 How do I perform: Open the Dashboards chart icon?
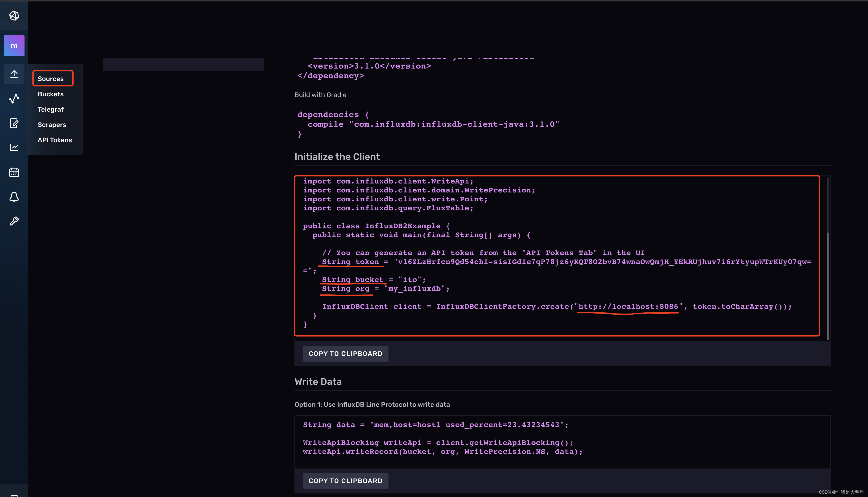tap(14, 147)
